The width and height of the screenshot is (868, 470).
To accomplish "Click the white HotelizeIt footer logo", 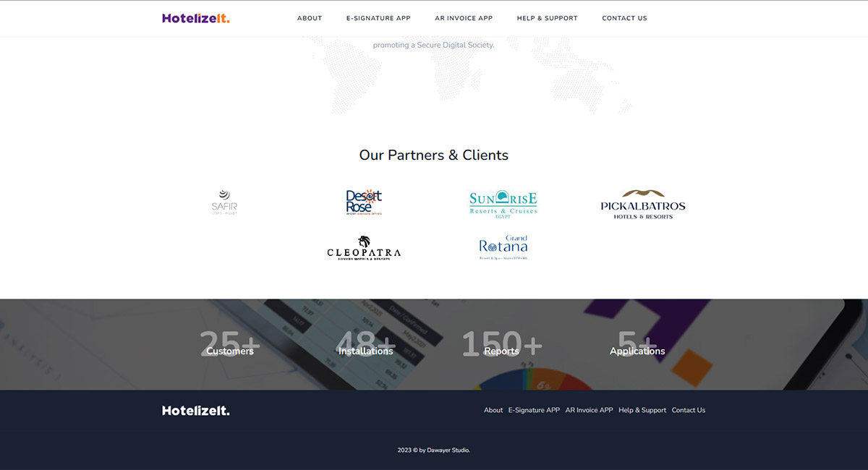I will tap(195, 411).
